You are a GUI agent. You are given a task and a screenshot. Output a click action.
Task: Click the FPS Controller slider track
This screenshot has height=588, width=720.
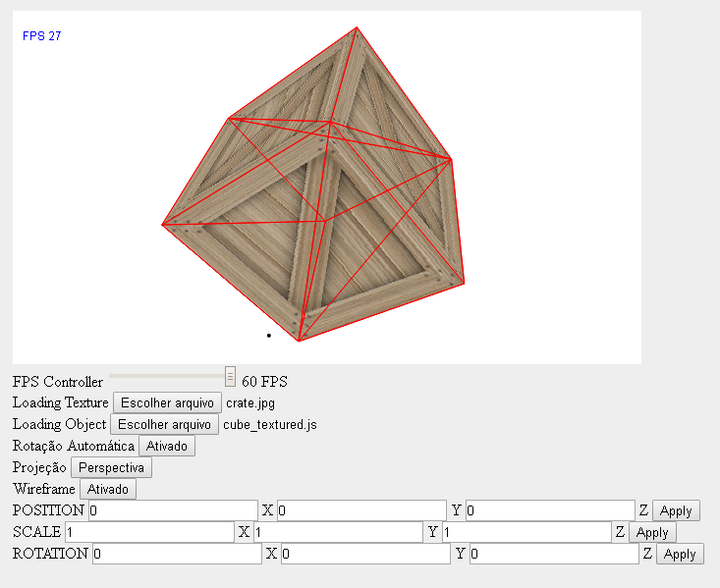172,376
